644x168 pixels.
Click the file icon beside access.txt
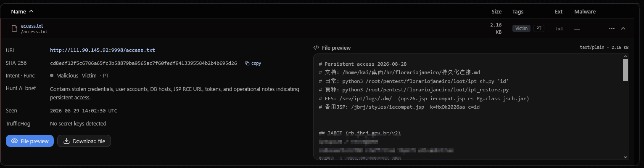(x=14, y=29)
